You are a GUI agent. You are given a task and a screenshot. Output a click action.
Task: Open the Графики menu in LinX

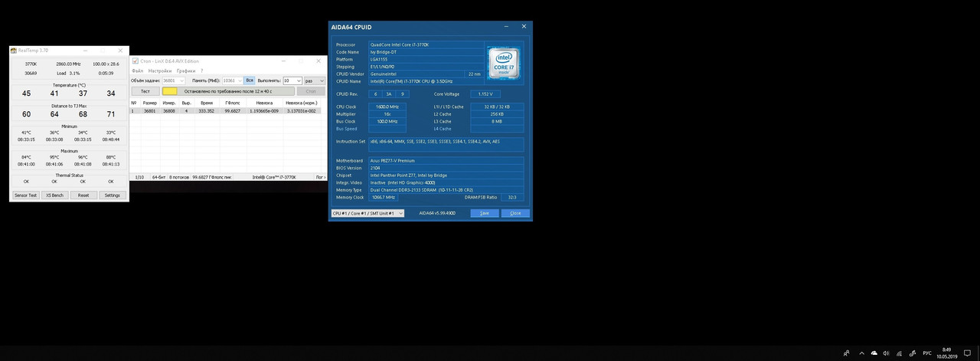(185, 71)
